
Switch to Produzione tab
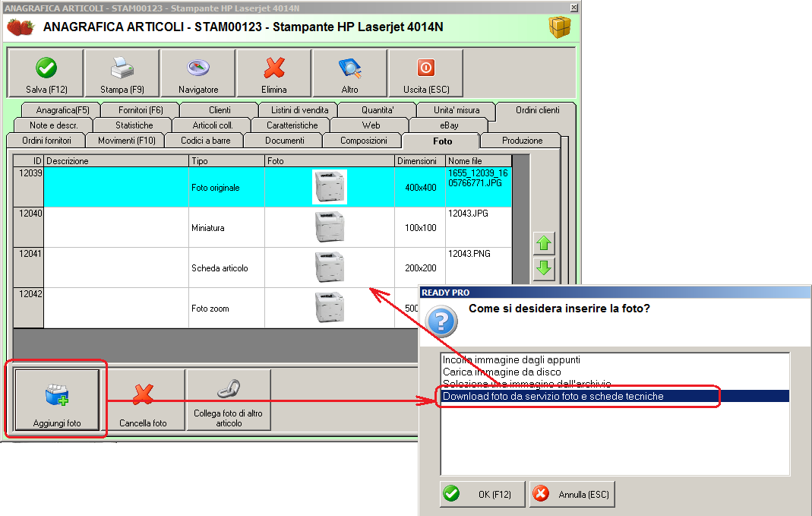[x=522, y=141]
